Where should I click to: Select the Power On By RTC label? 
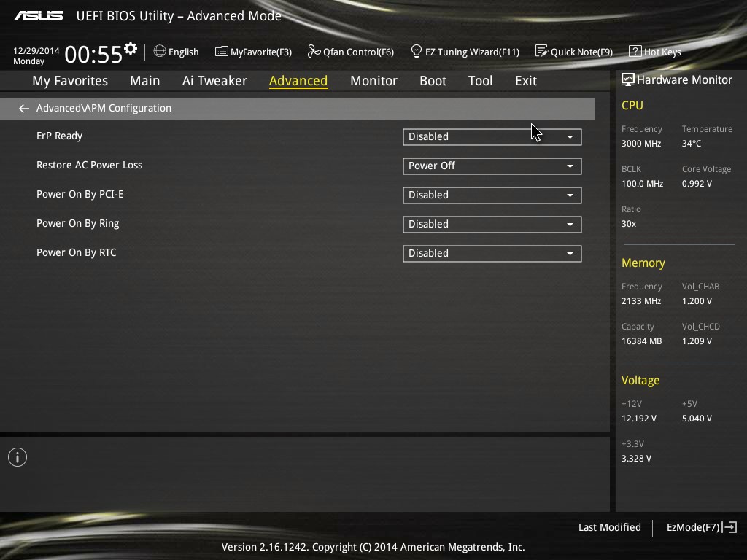tap(76, 252)
